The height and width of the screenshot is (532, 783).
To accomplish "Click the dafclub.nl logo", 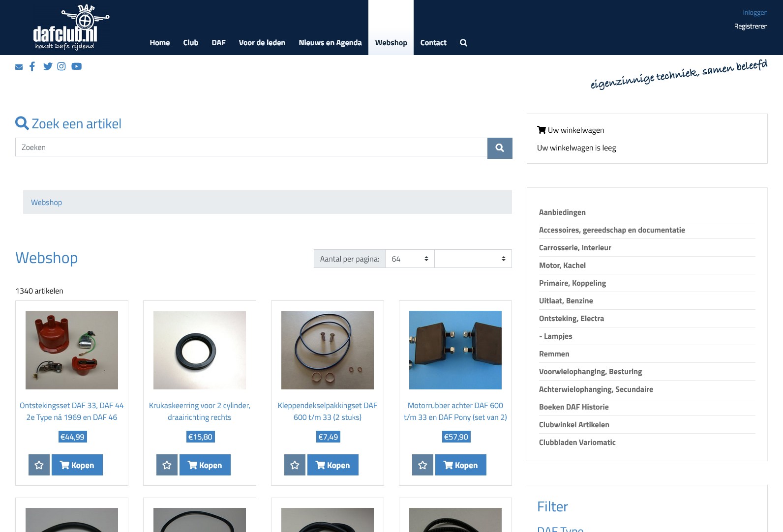I will tap(71, 28).
